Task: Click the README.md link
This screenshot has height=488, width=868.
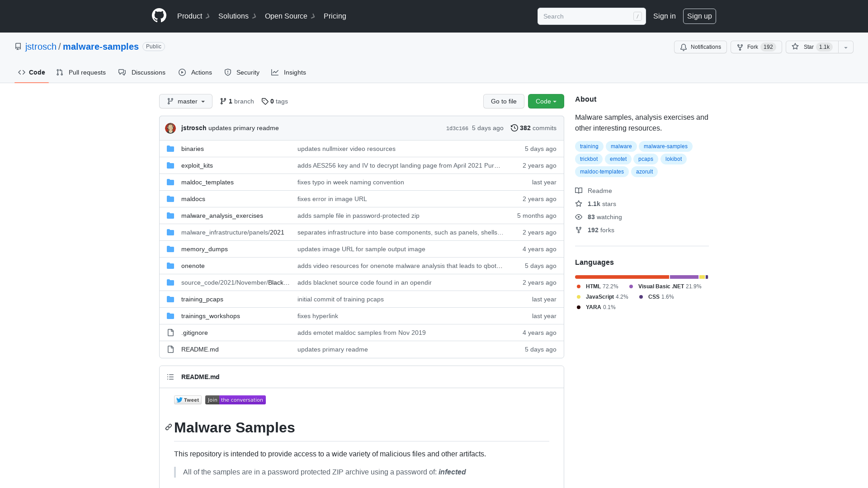Action: coord(200,349)
